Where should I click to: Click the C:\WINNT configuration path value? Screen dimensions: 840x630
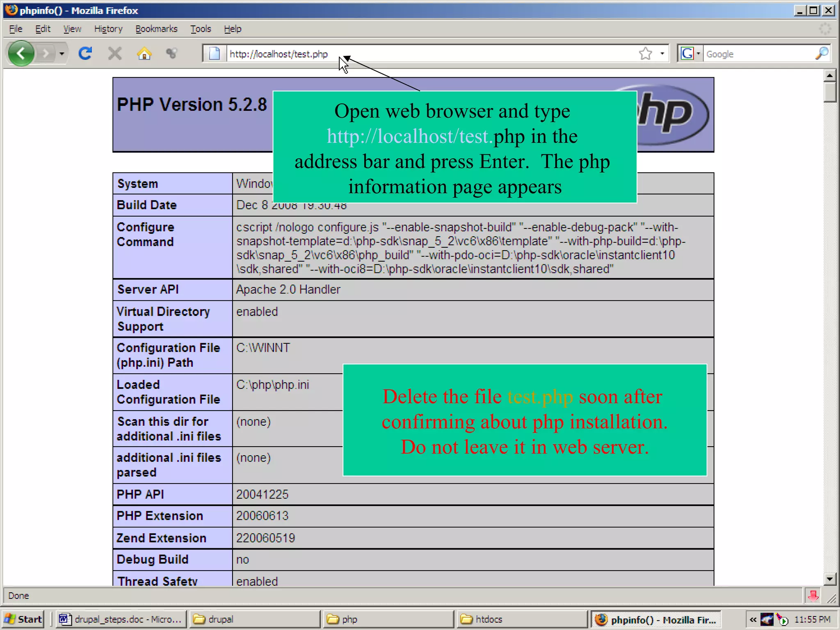tap(263, 348)
